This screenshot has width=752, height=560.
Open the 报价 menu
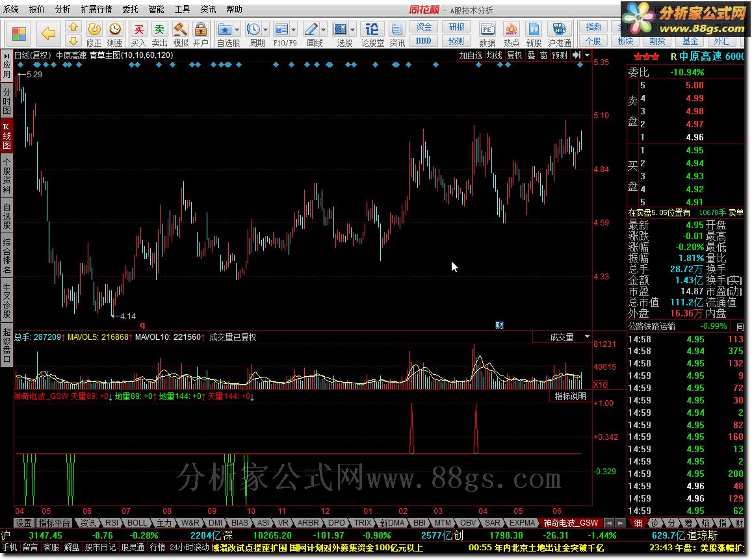pyautogui.click(x=36, y=9)
